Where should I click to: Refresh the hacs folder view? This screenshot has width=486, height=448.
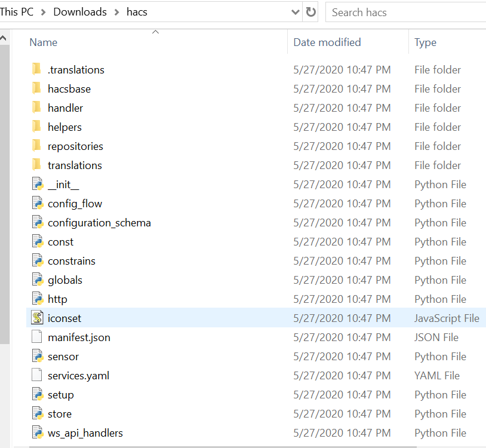(x=310, y=12)
